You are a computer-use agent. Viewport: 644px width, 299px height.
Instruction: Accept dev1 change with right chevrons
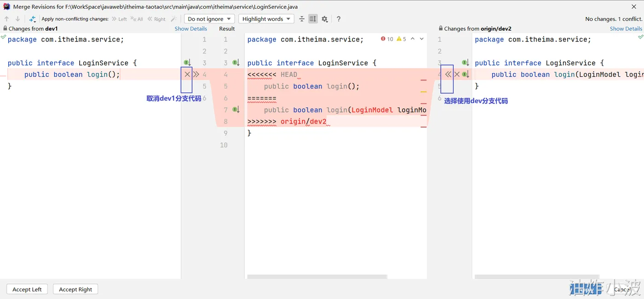pos(196,74)
